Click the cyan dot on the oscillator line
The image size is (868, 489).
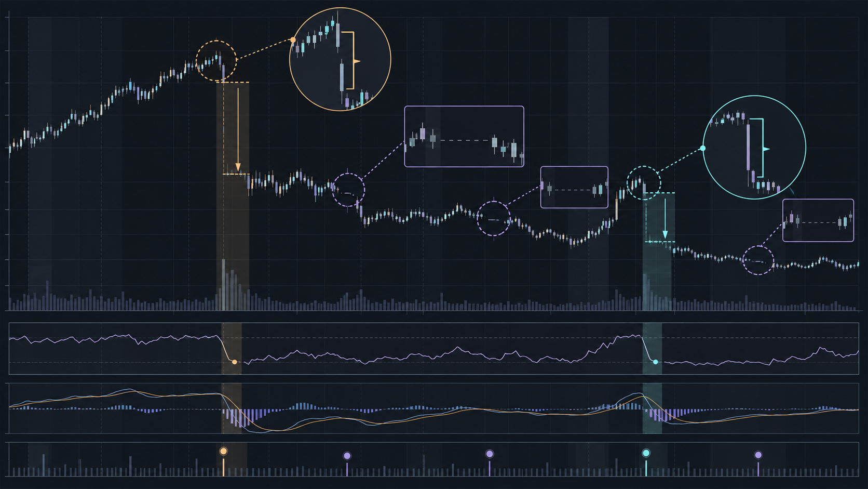point(656,362)
